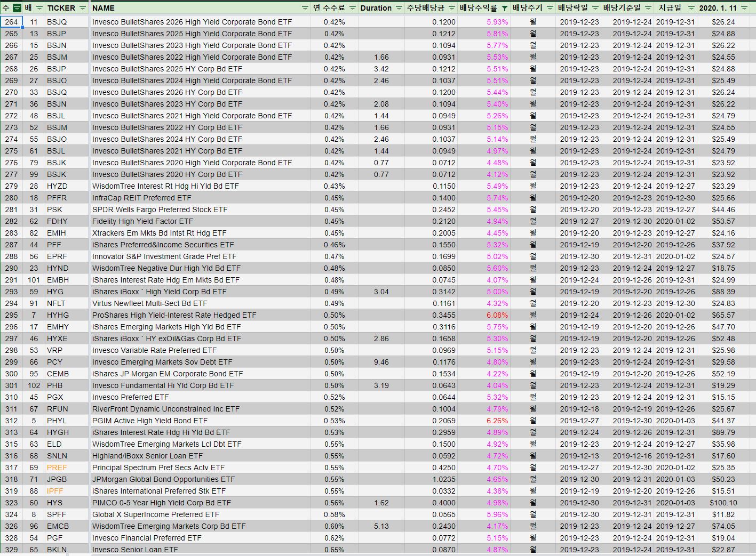Select name 'Highland/iBoxx Senior Loan ETF'
The width and height of the screenshot is (756, 556).
click(x=200, y=456)
